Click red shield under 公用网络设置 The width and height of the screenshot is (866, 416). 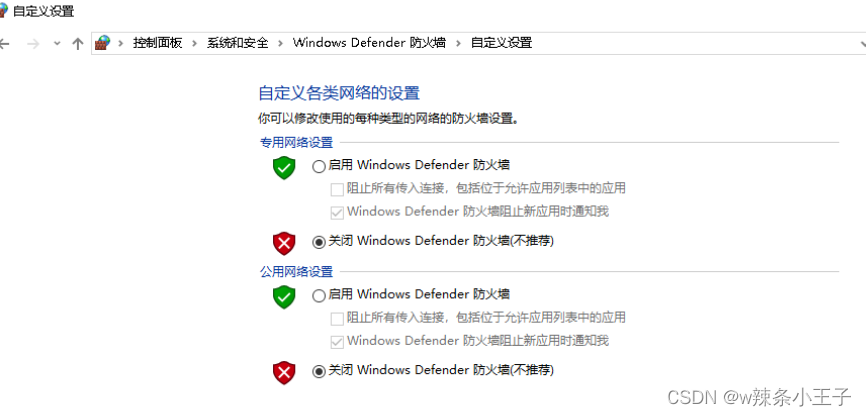pyautogui.click(x=284, y=372)
